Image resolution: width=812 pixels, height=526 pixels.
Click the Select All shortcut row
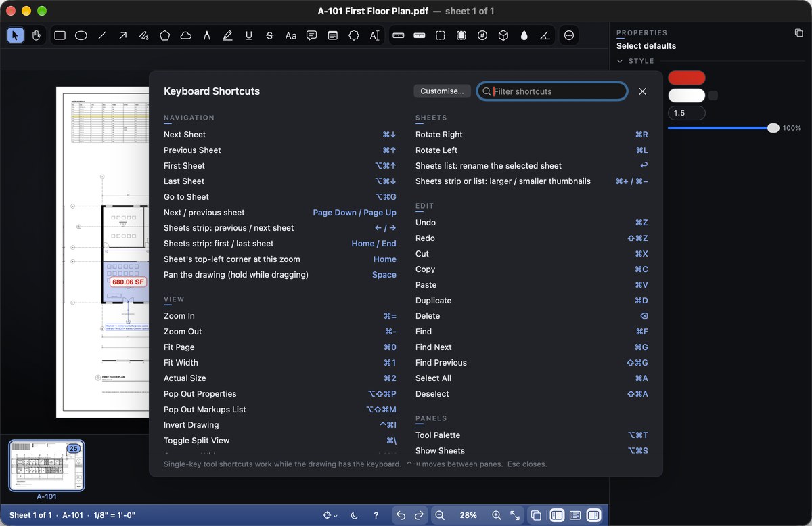coord(532,378)
